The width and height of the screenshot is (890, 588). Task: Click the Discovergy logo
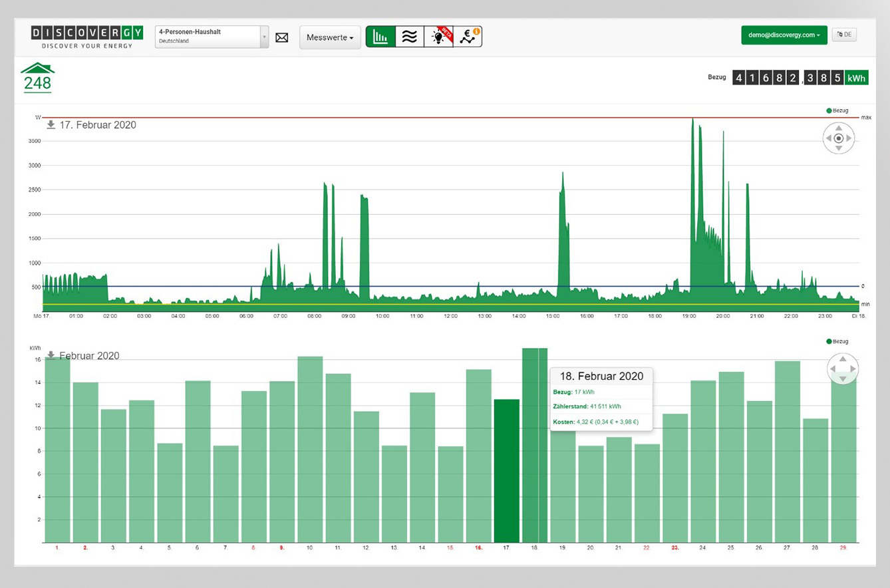[x=86, y=37]
